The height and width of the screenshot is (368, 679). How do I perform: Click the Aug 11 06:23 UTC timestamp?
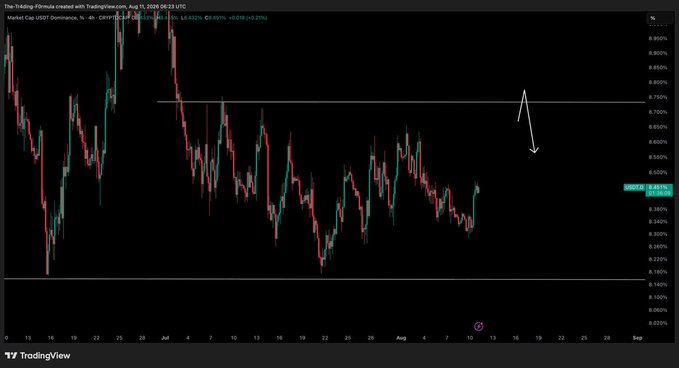pyautogui.click(x=158, y=6)
